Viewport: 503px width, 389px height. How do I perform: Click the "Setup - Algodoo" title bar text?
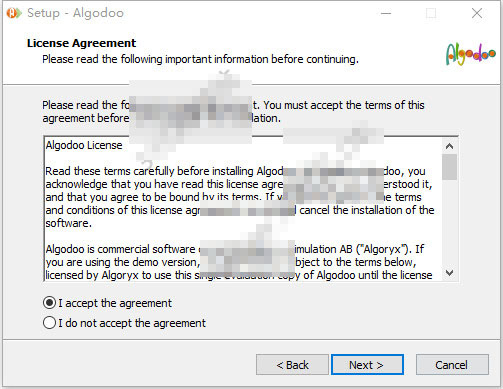[75, 13]
